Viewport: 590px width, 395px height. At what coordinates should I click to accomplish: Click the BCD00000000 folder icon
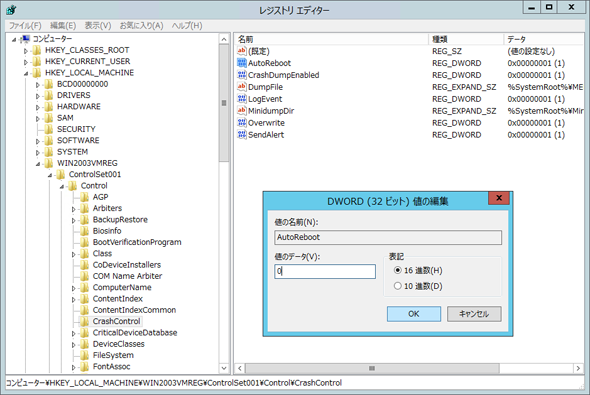(x=49, y=84)
